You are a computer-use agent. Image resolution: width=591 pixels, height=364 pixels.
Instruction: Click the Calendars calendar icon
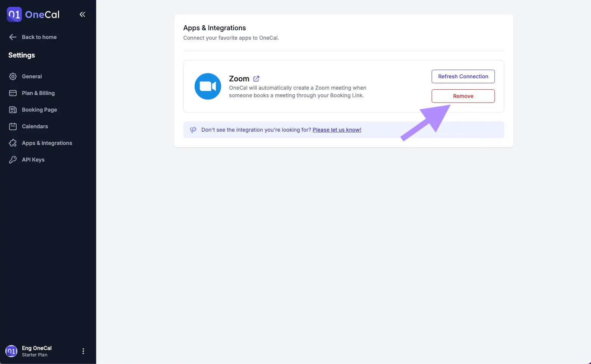click(13, 126)
